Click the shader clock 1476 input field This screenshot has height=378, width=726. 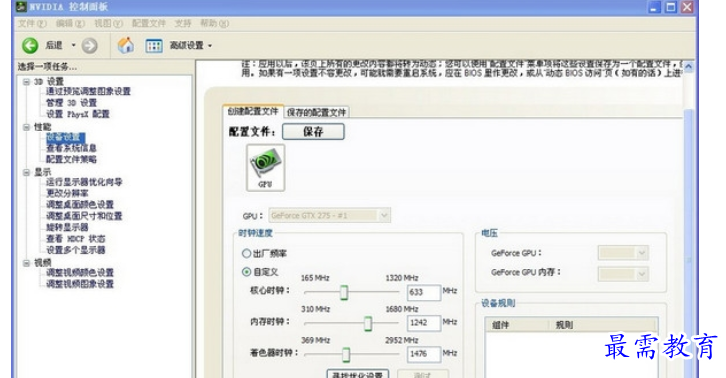click(424, 354)
